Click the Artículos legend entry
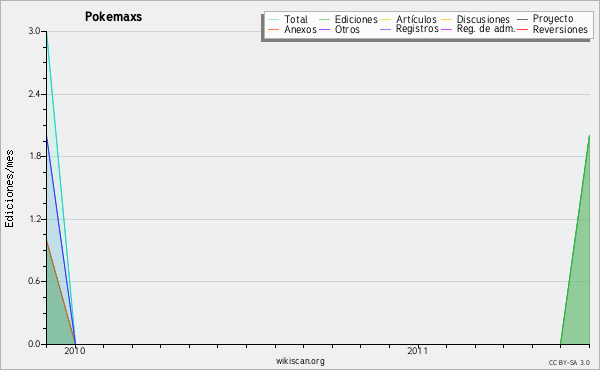Image resolution: width=600 pixels, height=370 pixels. pos(408,19)
